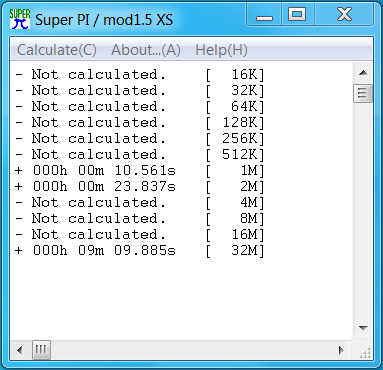Open the Calculate(C) menu

[x=57, y=50]
